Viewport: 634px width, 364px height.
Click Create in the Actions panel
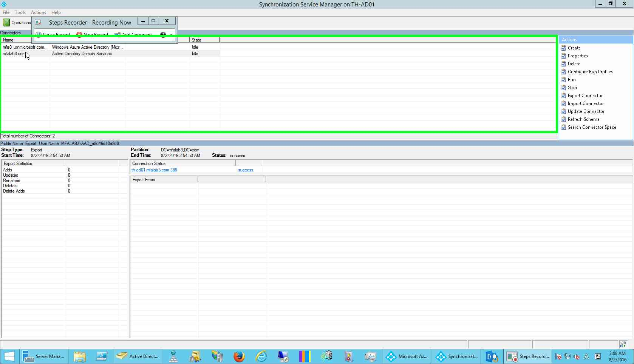[x=574, y=48]
